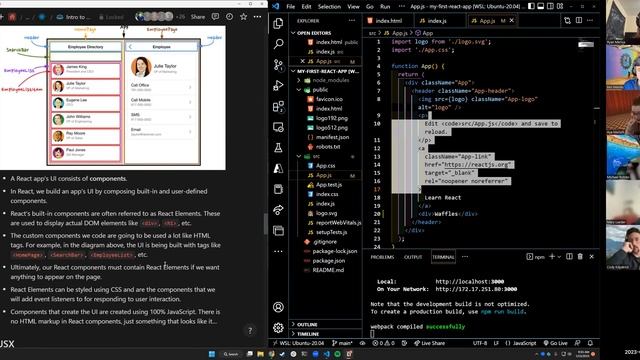Switch to the Problems panel tab
Image resolution: width=640 pixels, height=360 pixels.
pyautogui.click(x=382, y=257)
